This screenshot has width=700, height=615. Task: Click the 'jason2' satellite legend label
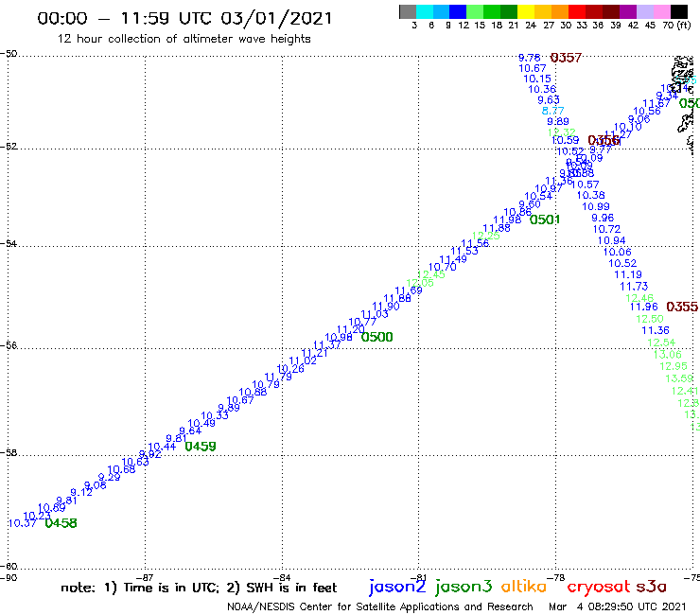397,587
